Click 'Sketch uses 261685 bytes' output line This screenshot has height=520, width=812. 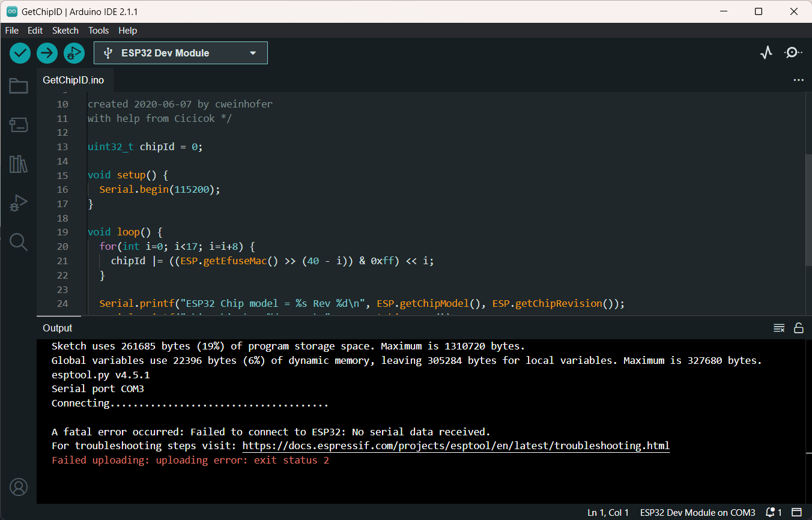[x=288, y=346]
